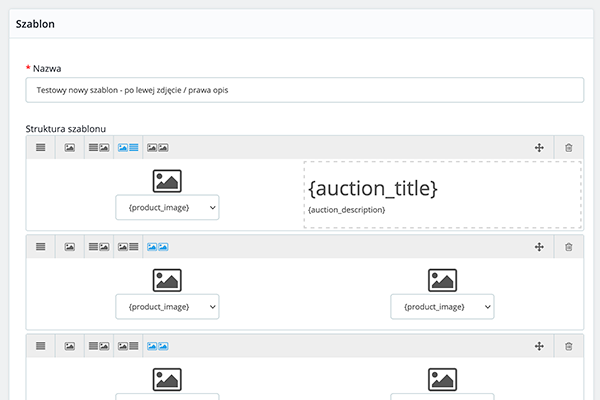Open right product_image dropdown in second row

click(442, 307)
